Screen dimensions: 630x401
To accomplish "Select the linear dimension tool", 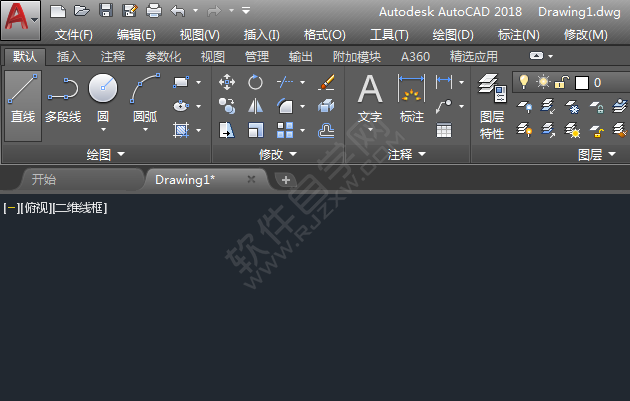I will click(x=444, y=82).
